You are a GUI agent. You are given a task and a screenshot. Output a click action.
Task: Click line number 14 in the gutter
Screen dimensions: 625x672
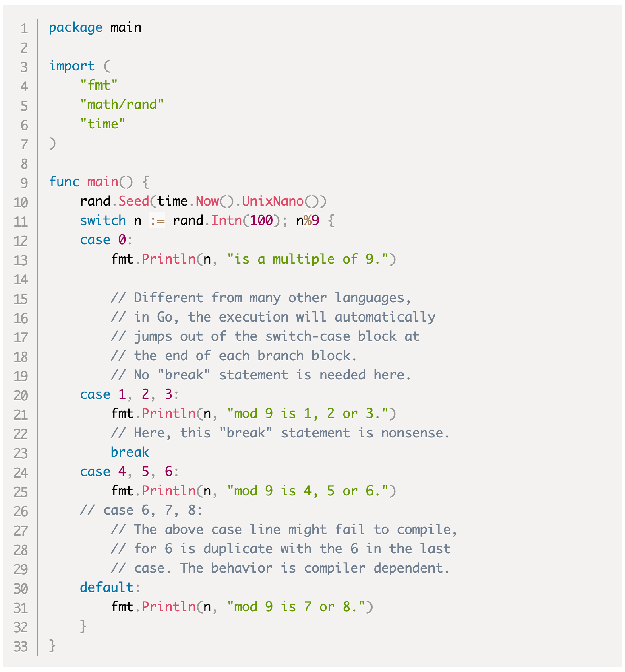click(21, 280)
